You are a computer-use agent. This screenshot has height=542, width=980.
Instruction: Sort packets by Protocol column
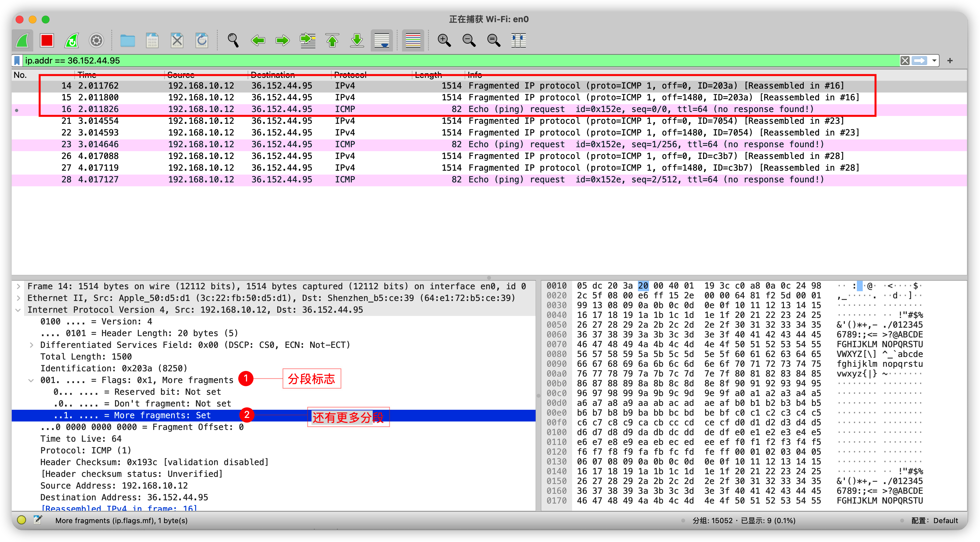coord(350,75)
